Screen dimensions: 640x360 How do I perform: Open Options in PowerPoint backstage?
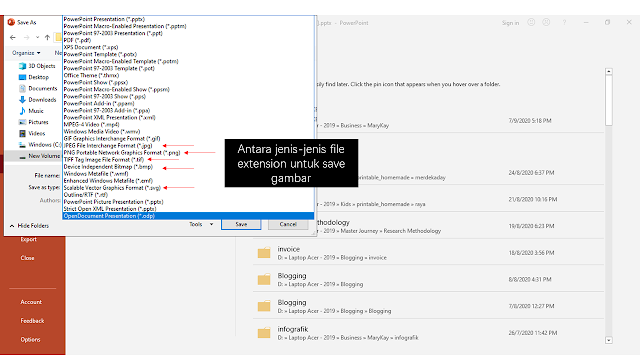click(30, 340)
